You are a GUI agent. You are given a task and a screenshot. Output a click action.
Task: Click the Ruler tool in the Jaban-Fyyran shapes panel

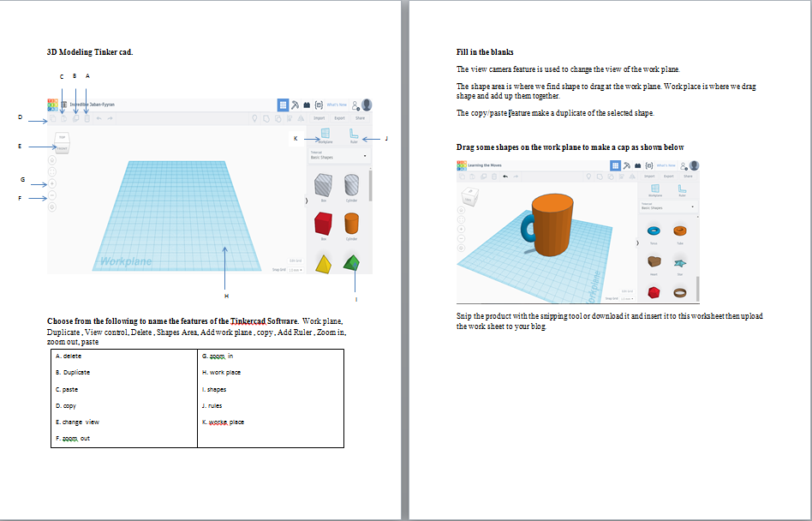click(355, 136)
